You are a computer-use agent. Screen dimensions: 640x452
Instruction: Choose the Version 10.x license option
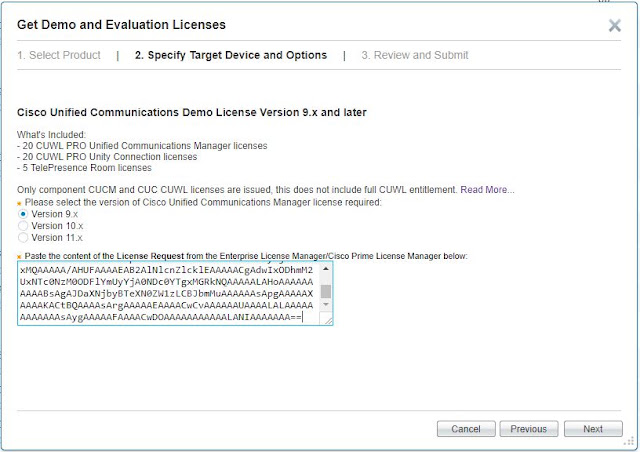[23, 226]
